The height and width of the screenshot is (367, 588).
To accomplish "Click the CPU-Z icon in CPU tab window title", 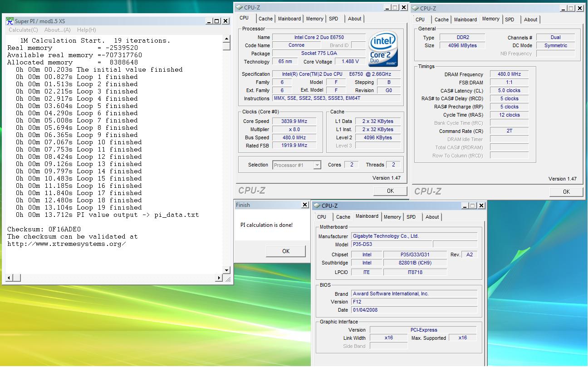I will pos(240,7).
